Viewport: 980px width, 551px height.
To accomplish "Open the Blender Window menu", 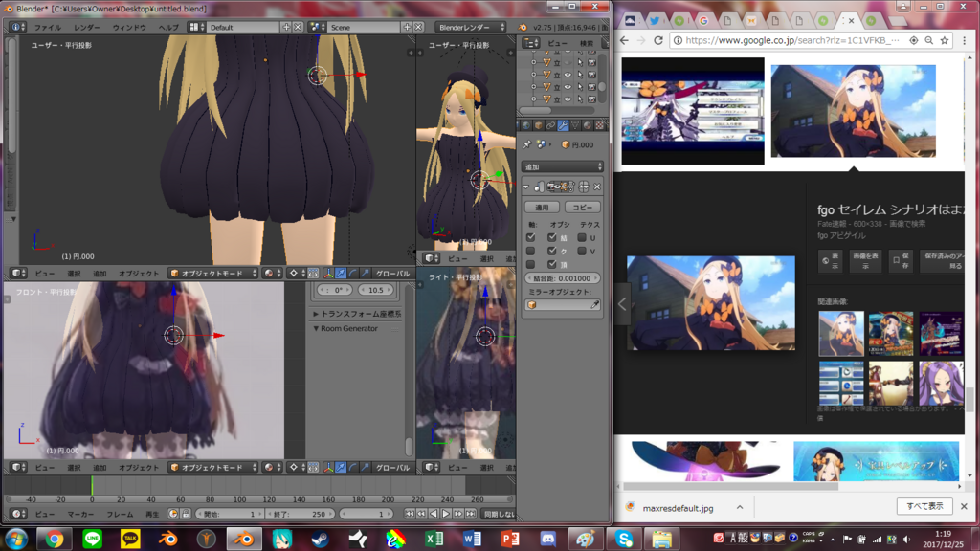I will 129,28.
